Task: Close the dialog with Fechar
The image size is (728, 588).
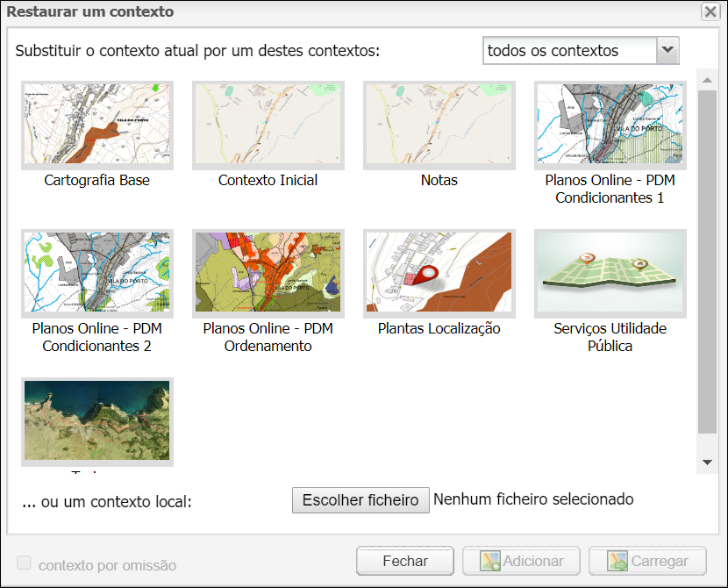Action: [x=404, y=561]
